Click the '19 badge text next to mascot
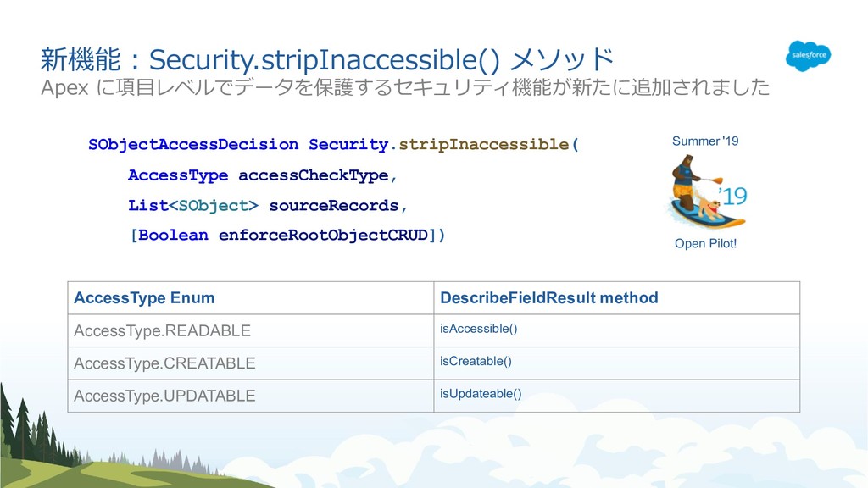868x488 pixels. coord(733,196)
